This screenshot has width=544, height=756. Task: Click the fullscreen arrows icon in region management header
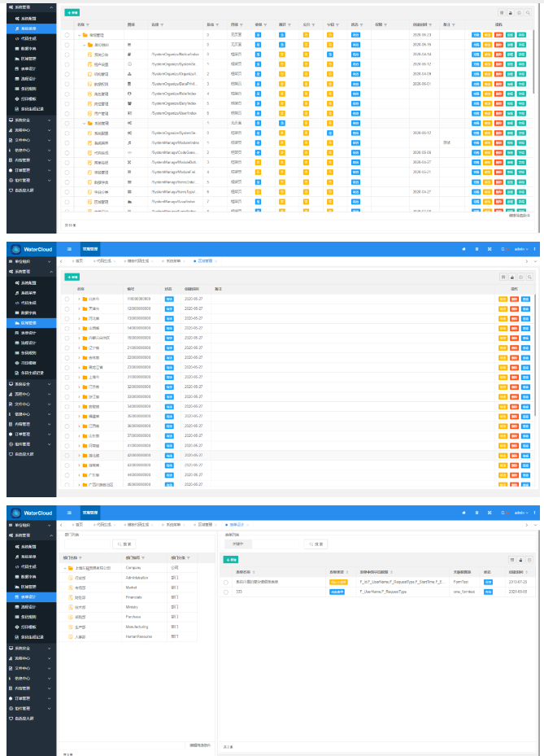click(x=490, y=249)
